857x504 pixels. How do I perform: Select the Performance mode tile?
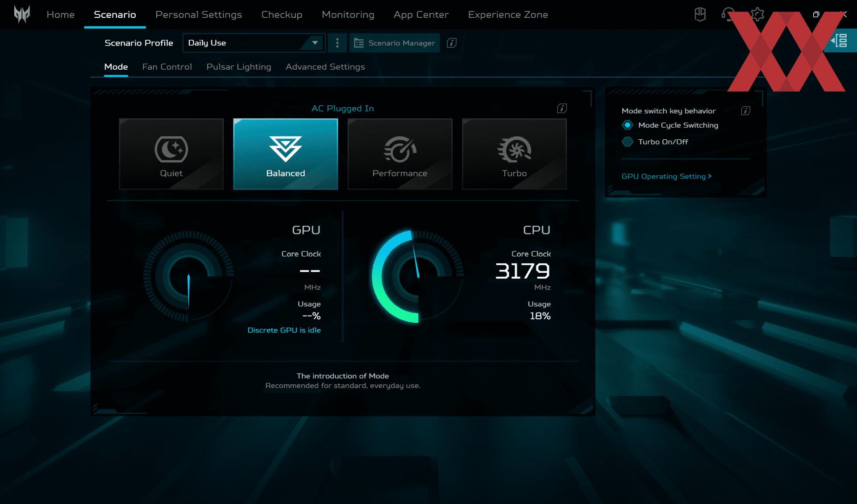tap(399, 154)
